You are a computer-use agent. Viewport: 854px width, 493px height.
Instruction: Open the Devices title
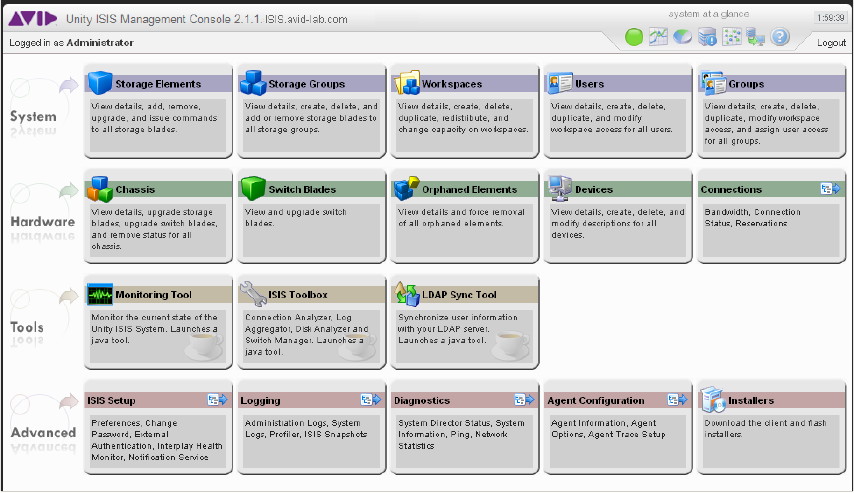tap(594, 190)
